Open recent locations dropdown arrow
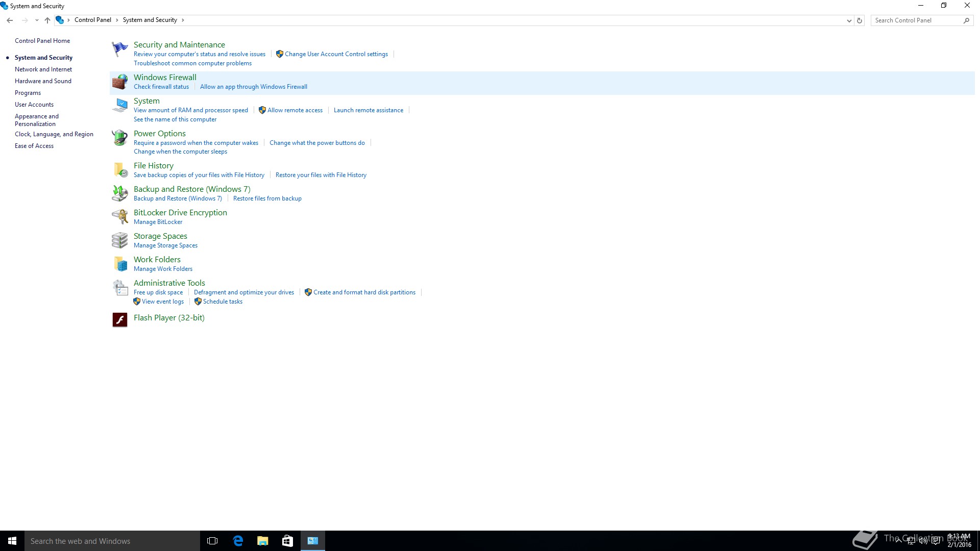980x551 pixels. [37, 20]
